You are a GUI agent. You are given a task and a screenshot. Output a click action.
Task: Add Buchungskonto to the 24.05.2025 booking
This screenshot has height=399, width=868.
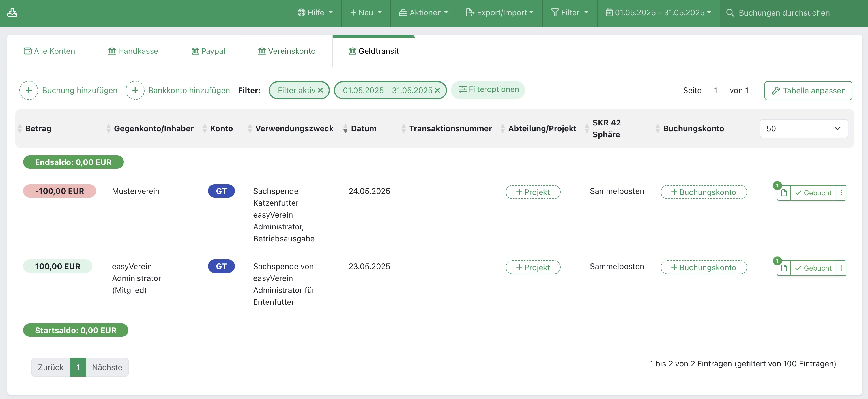coord(704,192)
